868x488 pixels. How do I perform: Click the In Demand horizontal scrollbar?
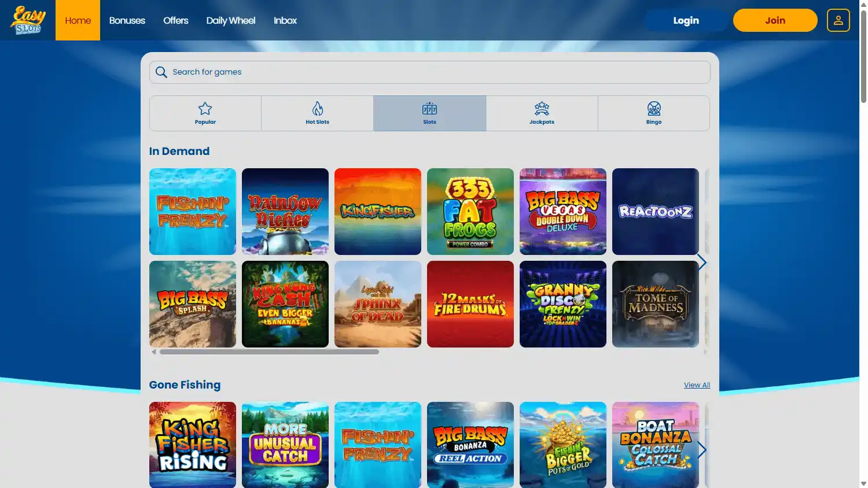pos(269,352)
